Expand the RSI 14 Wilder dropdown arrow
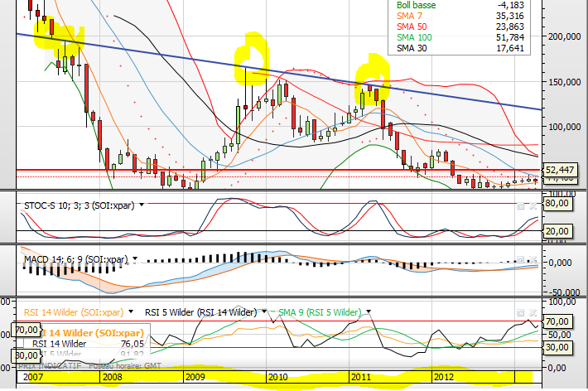This screenshot has width=588, height=391. pyautogui.click(x=131, y=311)
